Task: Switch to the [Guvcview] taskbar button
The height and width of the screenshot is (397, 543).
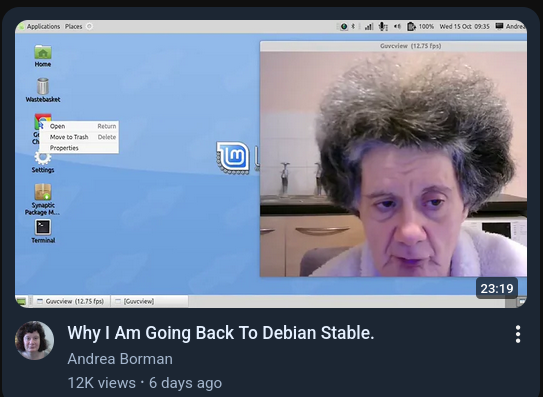Action: (x=150, y=301)
